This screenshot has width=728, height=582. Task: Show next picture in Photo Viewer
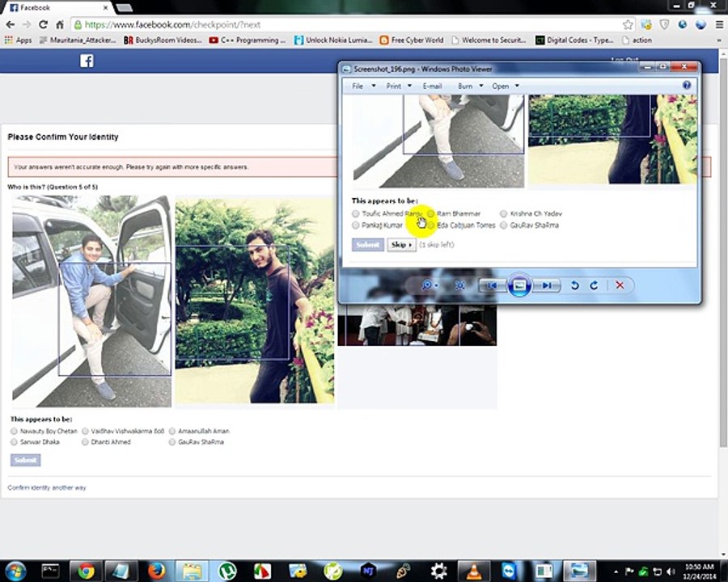coord(547,285)
